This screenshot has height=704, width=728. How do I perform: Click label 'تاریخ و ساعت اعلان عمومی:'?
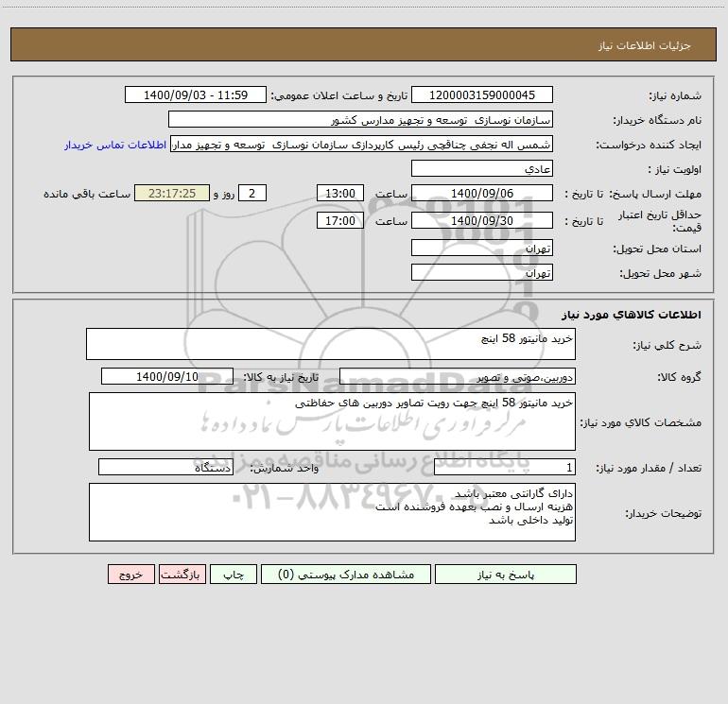(338, 96)
